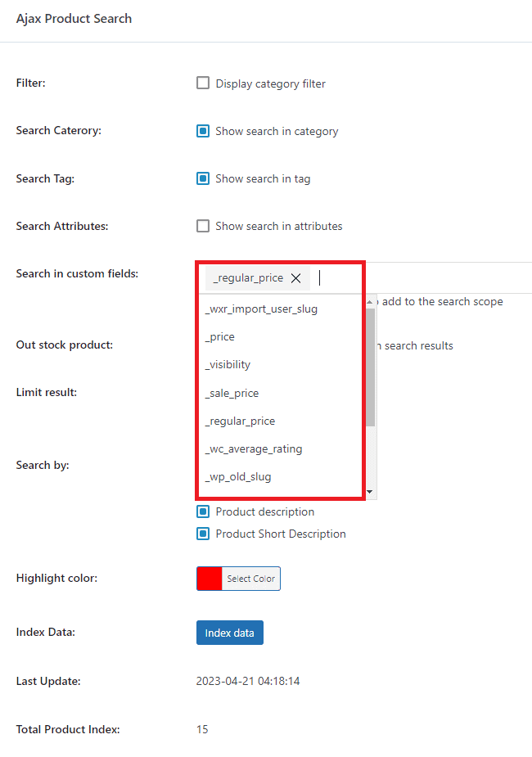Enable Show search in attributes
Screen dimensions: 532x757
(x=203, y=226)
